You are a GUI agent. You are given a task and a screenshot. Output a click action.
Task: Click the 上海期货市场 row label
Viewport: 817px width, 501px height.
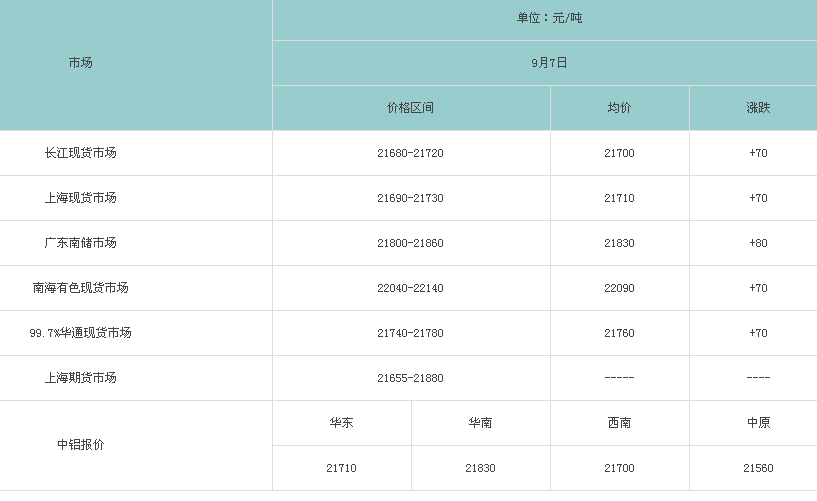(80, 378)
